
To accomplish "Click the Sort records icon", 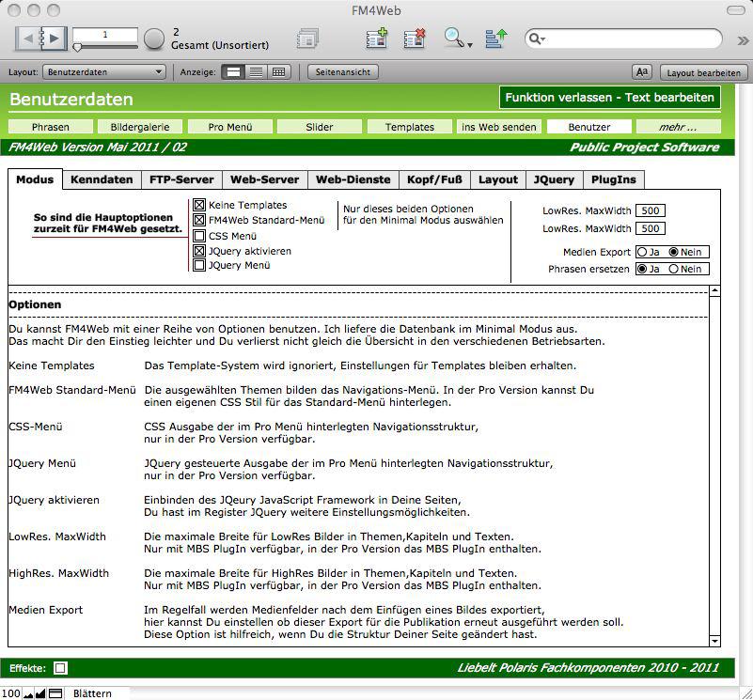I will tap(496, 39).
